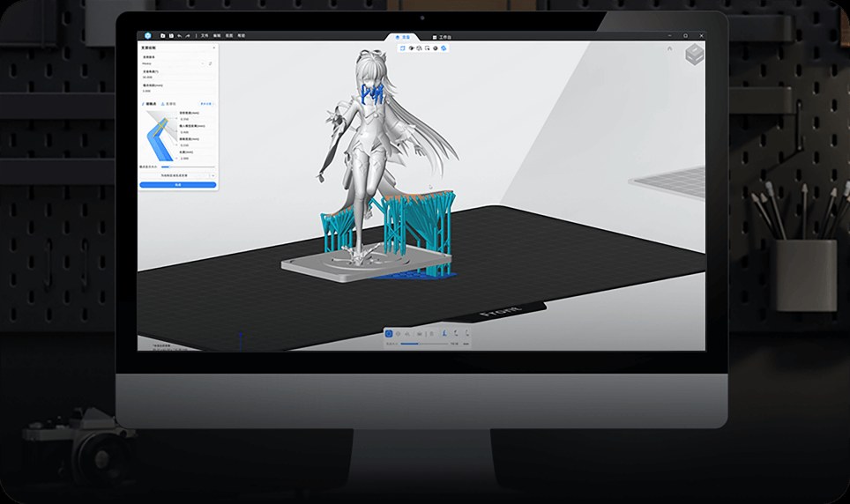Click the second circle icon in the bottom toolbar
850x504 pixels.
(398, 334)
